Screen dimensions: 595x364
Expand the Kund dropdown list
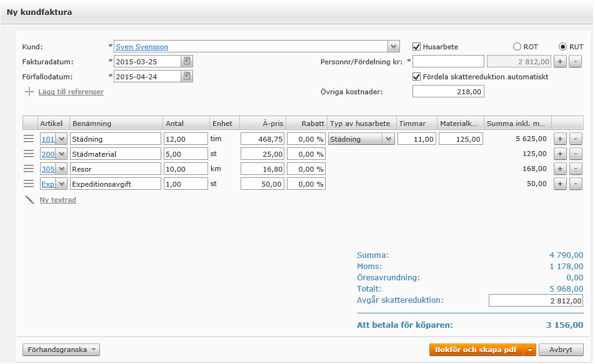pos(393,47)
